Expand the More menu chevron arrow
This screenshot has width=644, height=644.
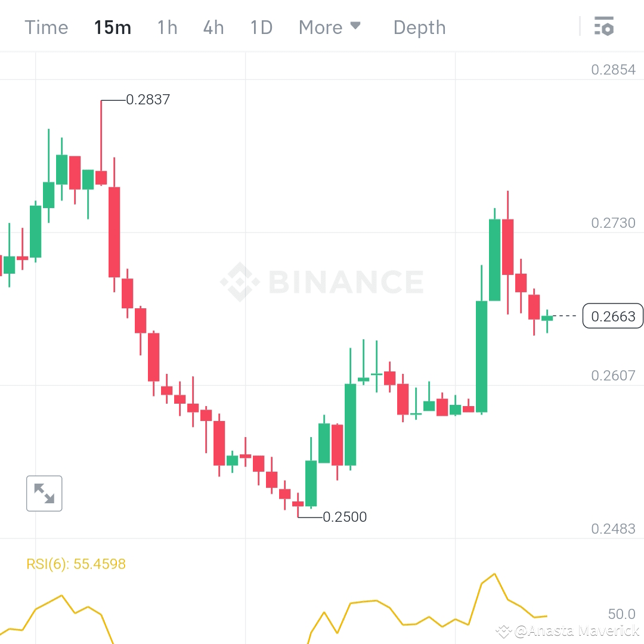coord(356,25)
